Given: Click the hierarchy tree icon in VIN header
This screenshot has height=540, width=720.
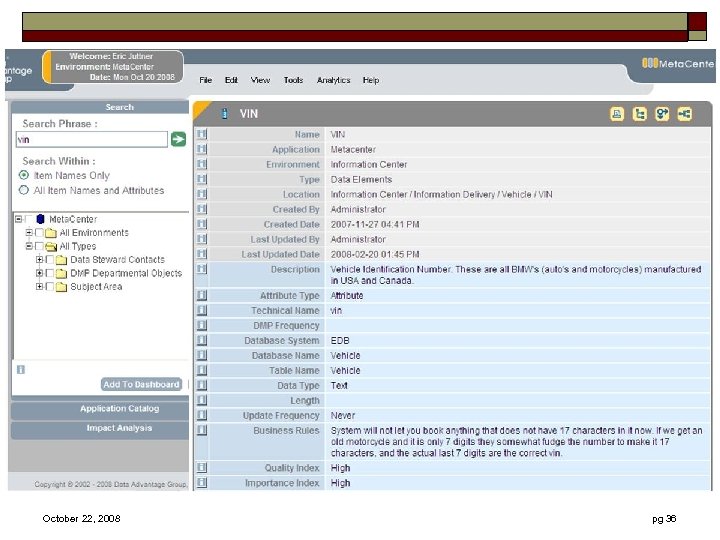Looking at the screenshot, I should (x=639, y=114).
